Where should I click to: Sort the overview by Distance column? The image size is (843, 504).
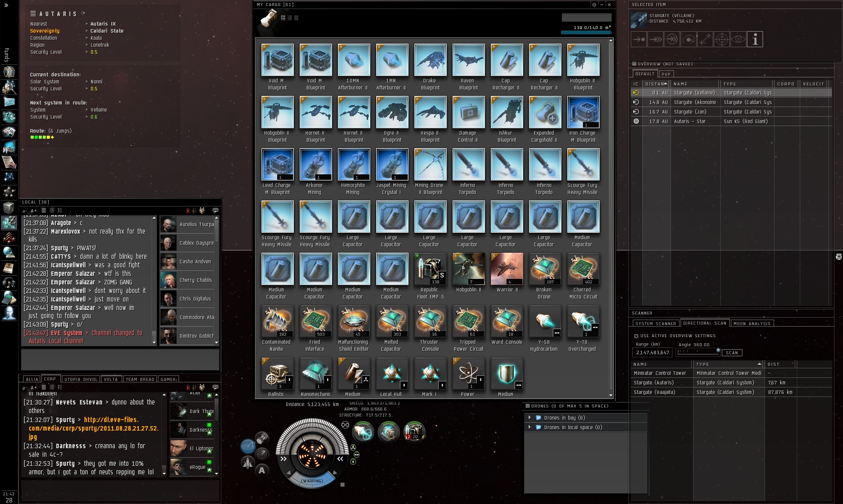[656, 84]
